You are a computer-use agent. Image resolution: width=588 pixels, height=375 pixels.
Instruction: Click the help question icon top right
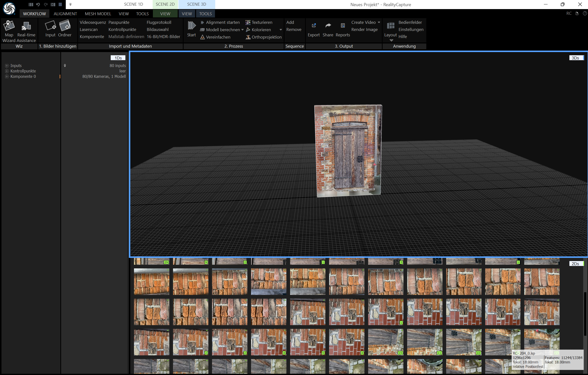(x=585, y=14)
